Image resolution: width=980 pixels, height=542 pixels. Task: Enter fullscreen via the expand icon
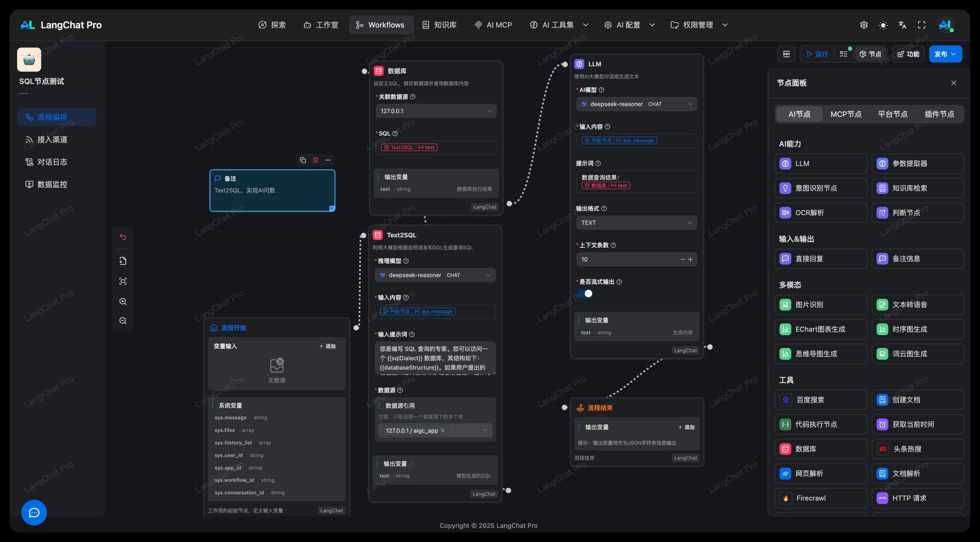pos(922,25)
